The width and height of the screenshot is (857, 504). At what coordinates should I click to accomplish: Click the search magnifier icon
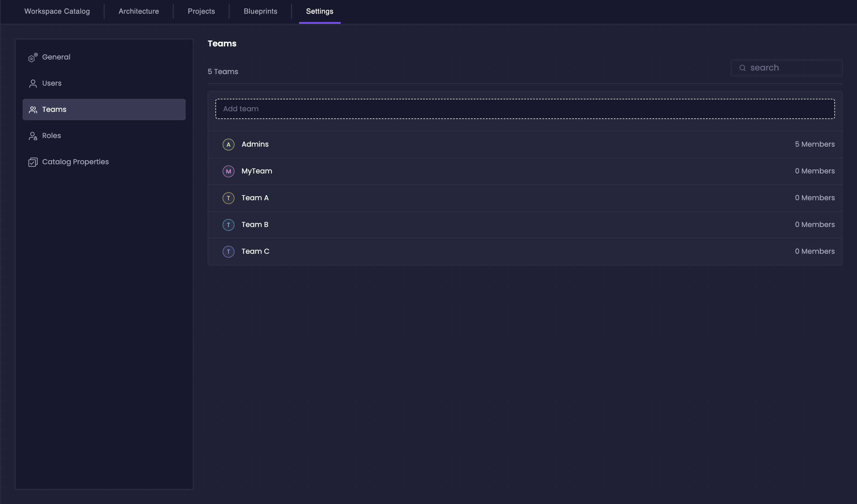742,68
